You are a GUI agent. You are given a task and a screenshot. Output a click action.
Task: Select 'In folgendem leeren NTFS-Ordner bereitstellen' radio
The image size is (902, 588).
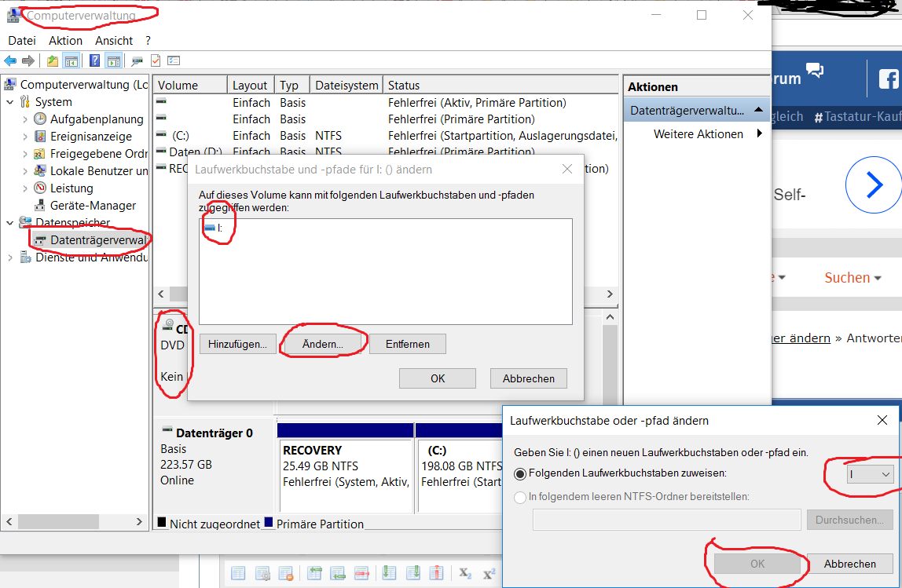[x=520, y=497]
